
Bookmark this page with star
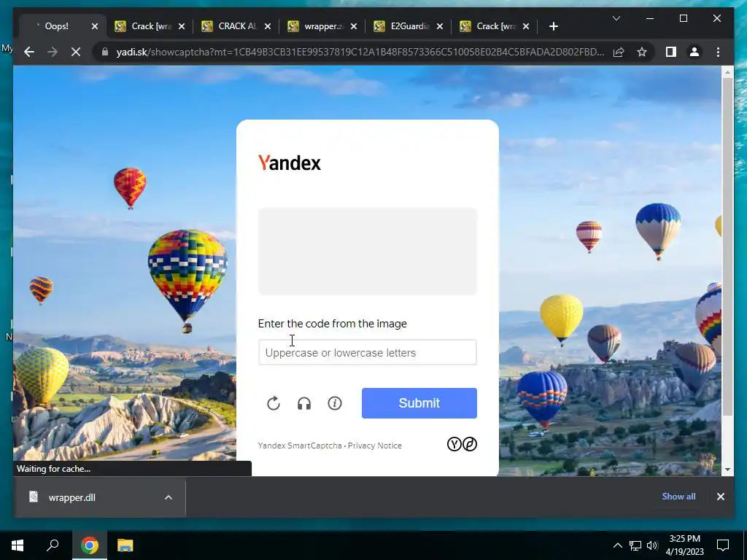click(x=642, y=52)
